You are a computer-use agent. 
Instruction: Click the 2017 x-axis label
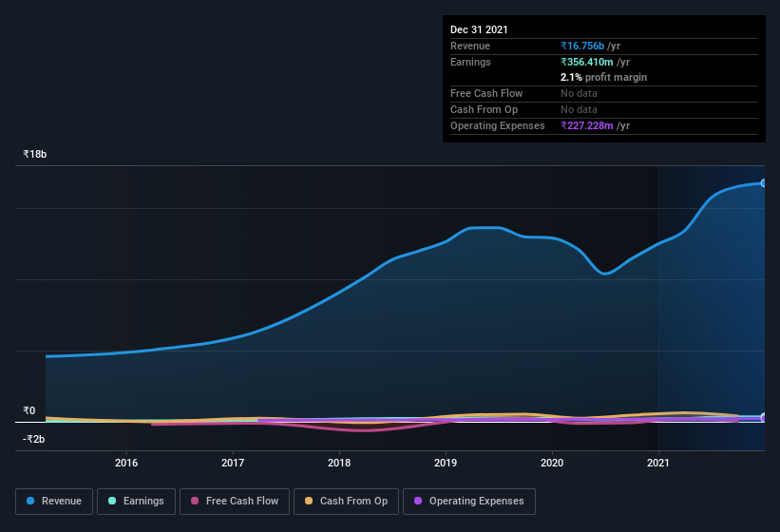(233, 463)
